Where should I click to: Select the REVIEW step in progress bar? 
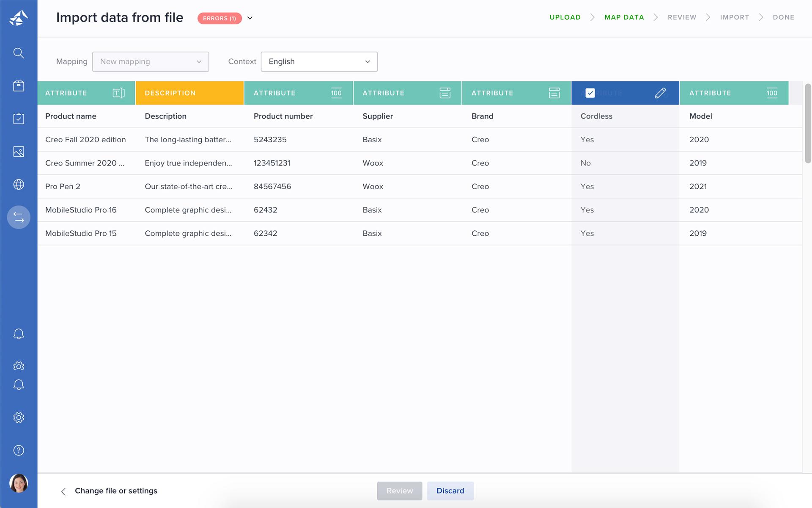[x=682, y=17]
